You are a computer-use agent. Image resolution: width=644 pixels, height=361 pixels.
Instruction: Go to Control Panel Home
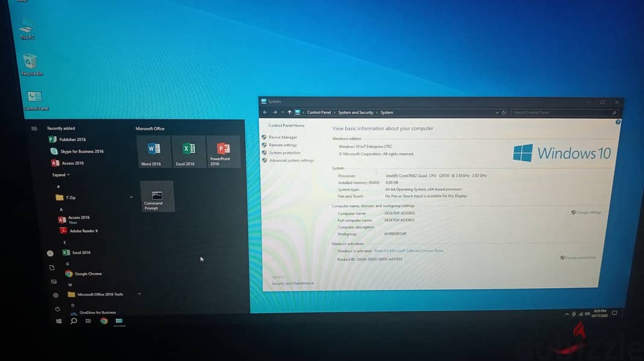pos(286,126)
